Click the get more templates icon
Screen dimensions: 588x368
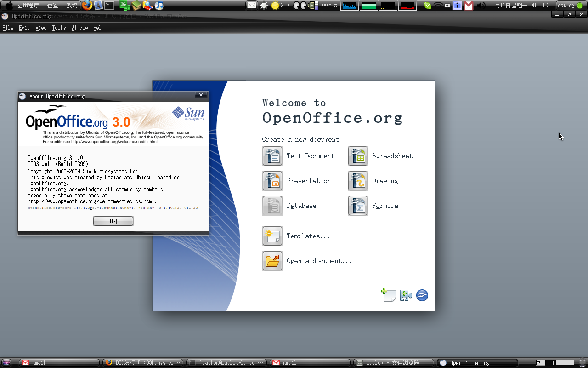tap(389, 295)
